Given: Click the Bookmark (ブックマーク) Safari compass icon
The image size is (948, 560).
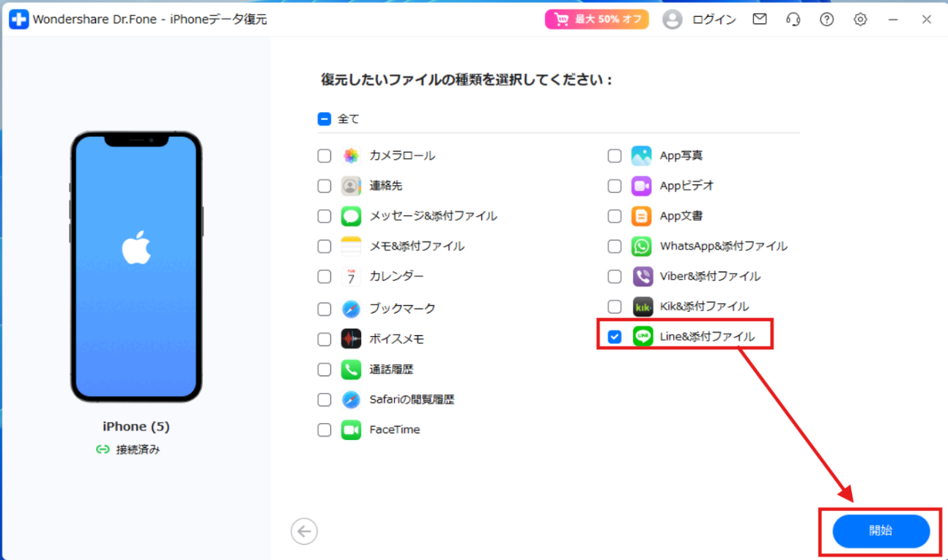Looking at the screenshot, I should (x=351, y=309).
